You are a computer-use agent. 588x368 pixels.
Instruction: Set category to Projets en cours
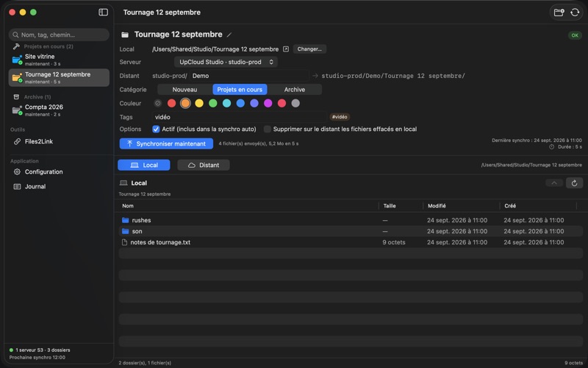click(240, 90)
